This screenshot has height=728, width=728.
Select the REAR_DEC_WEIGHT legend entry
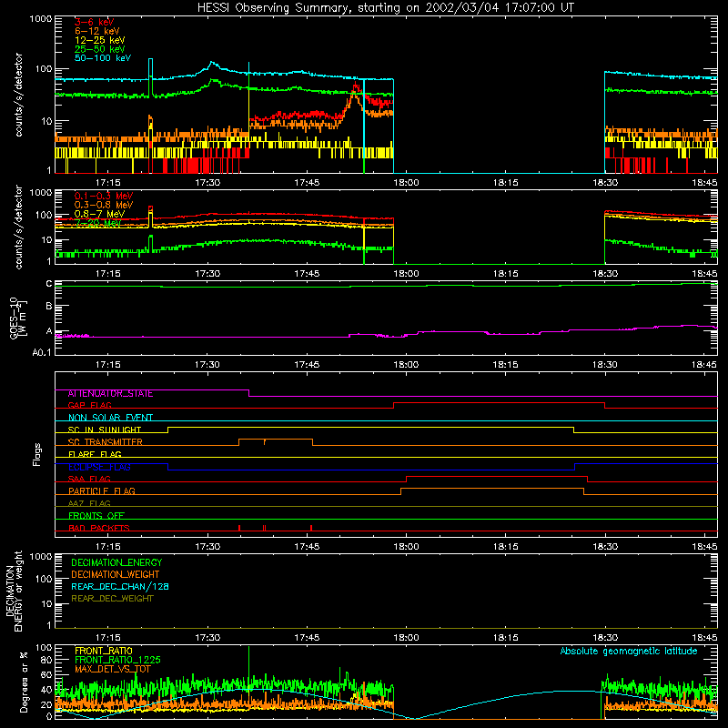tap(112, 599)
